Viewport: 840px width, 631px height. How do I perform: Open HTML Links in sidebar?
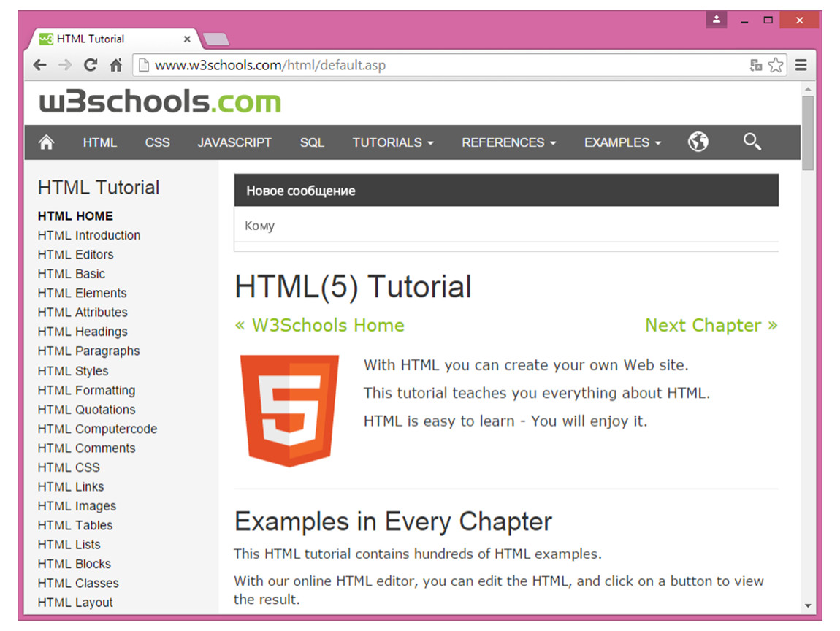tap(71, 486)
